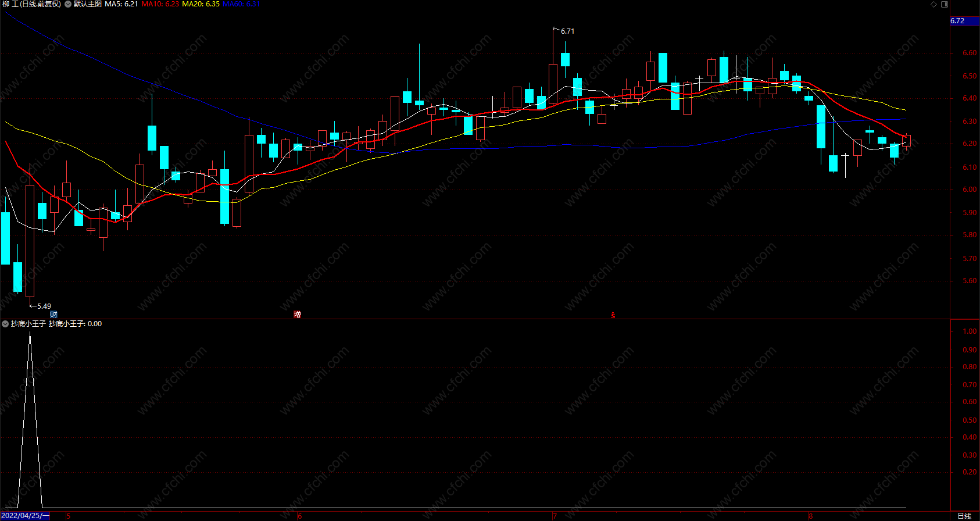Click the 6.00 price axis label
This screenshot has width=980, height=521.
[x=970, y=190]
